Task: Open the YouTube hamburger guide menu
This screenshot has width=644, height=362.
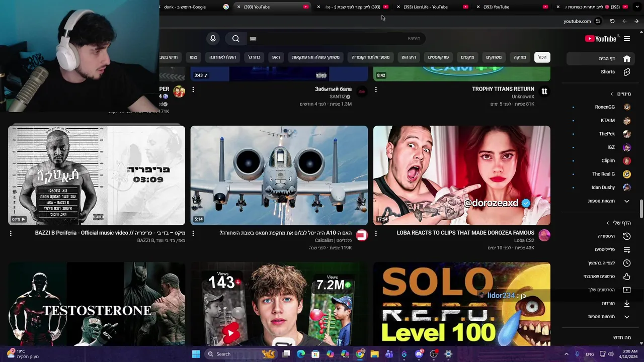Action: point(627,39)
